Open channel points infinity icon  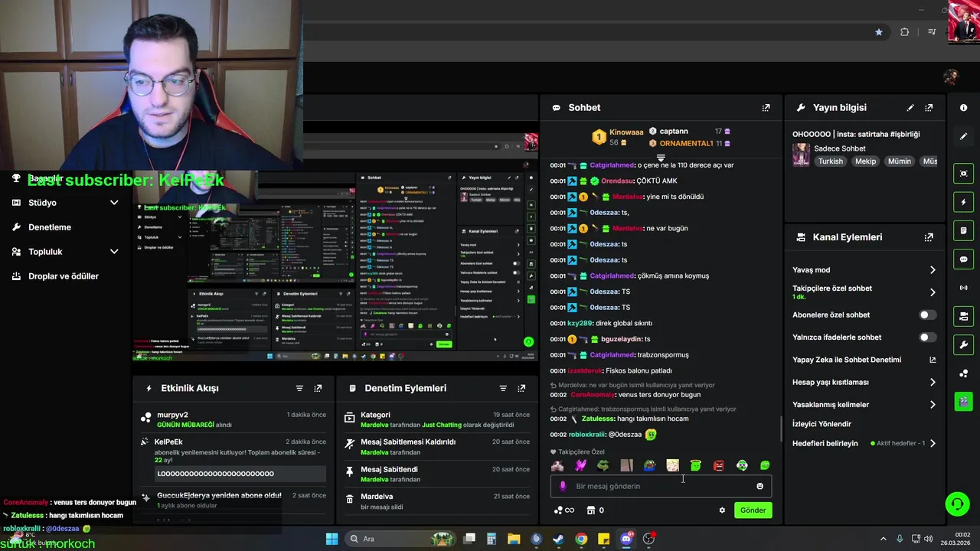[x=563, y=510]
